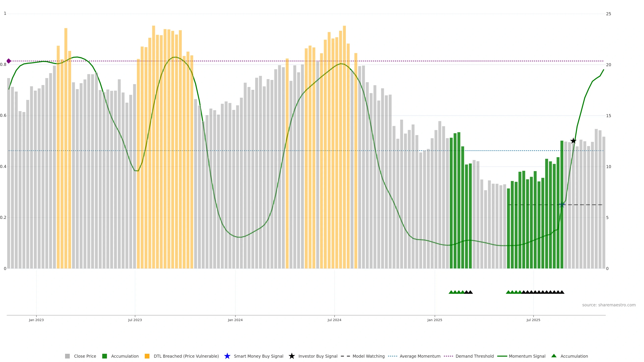Click the green Accumulation triangle legend icon
The width and height of the screenshot is (644, 362).
click(554, 356)
